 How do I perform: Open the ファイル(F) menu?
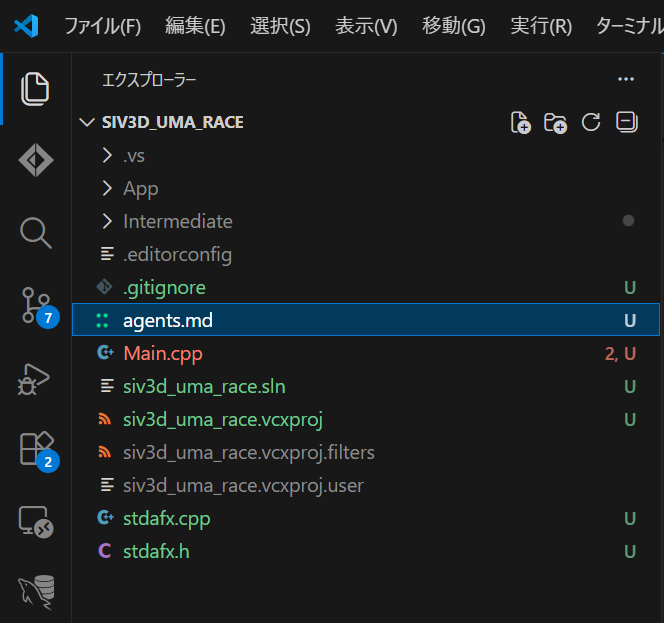tap(102, 26)
